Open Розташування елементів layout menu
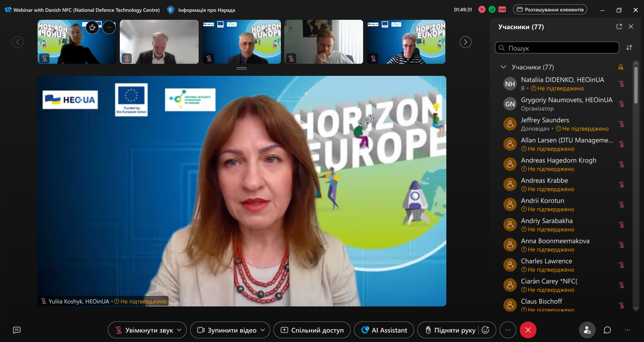 tap(550, 10)
